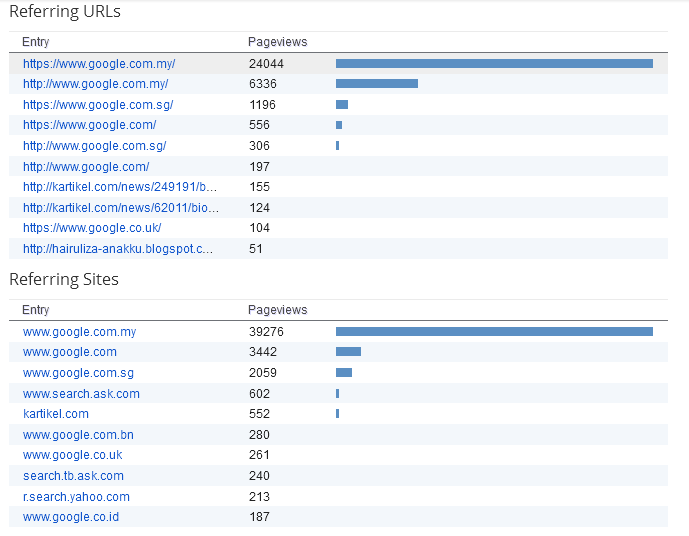The image size is (689, 536).
Task: Click the bar for www.google.com.my site
Action: point(494,332)
